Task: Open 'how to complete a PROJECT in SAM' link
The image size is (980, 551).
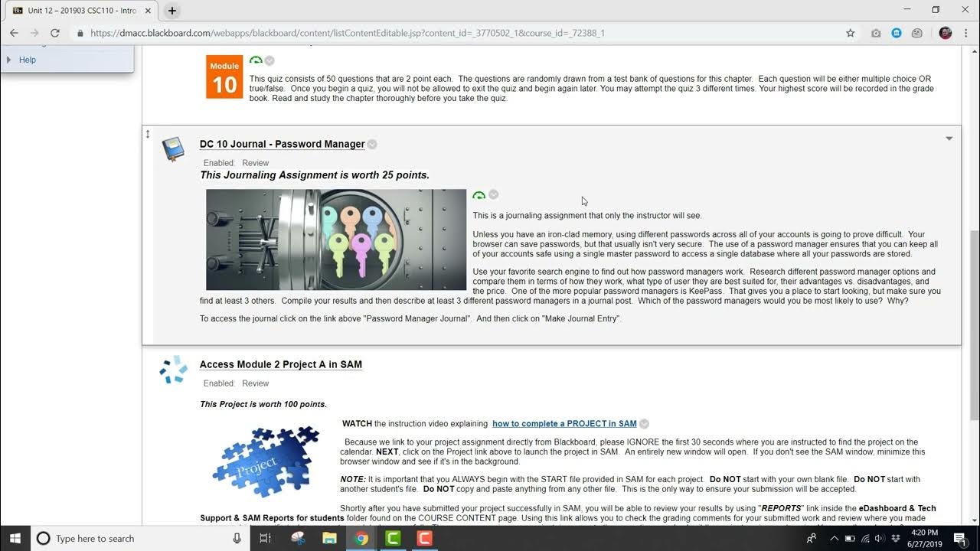Action: tap(564, 423)
